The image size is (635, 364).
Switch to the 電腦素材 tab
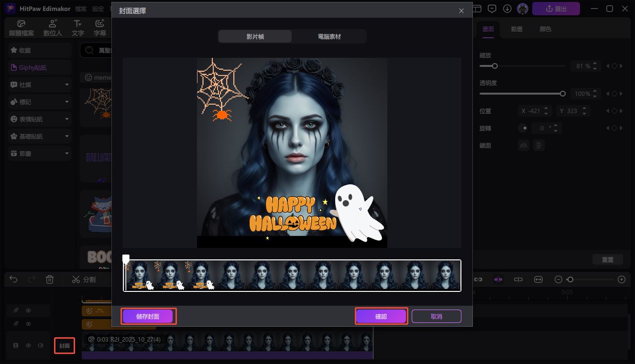tap(329, 36)
